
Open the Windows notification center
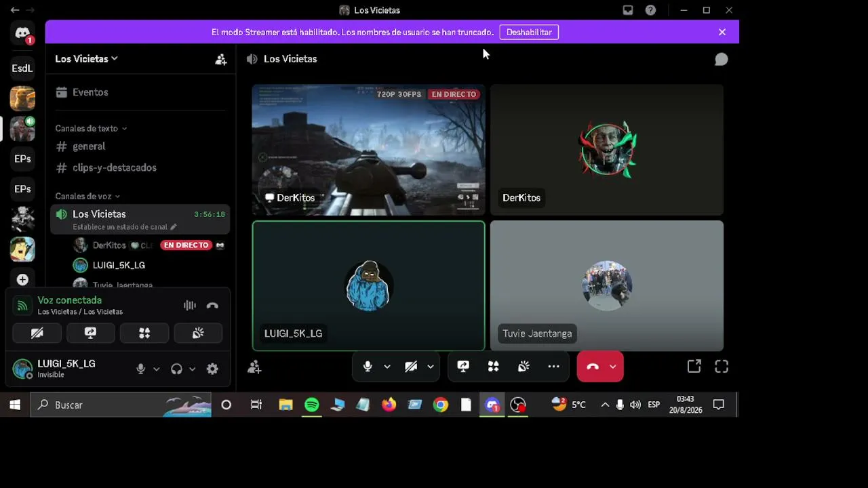[x=719, y=405]
